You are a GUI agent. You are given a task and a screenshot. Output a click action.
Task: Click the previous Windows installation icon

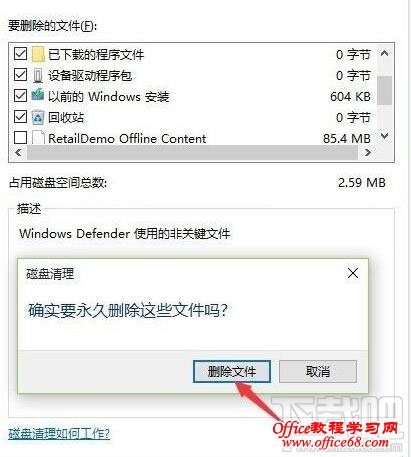click(x=38, y=95)
